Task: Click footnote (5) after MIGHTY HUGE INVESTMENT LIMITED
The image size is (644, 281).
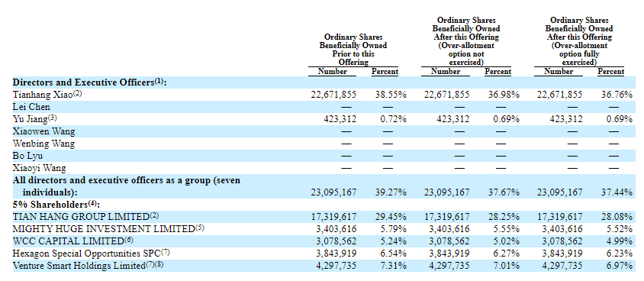Action: [x=200, y=227]
